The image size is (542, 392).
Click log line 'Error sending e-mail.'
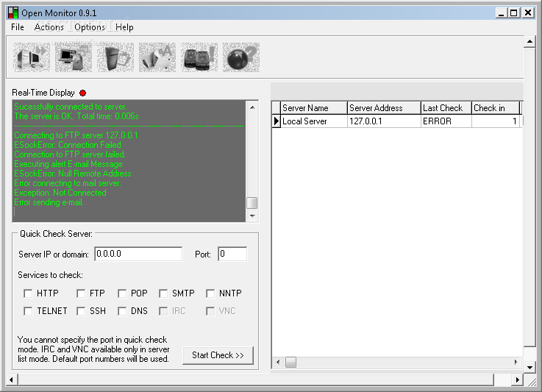(49, 202)
